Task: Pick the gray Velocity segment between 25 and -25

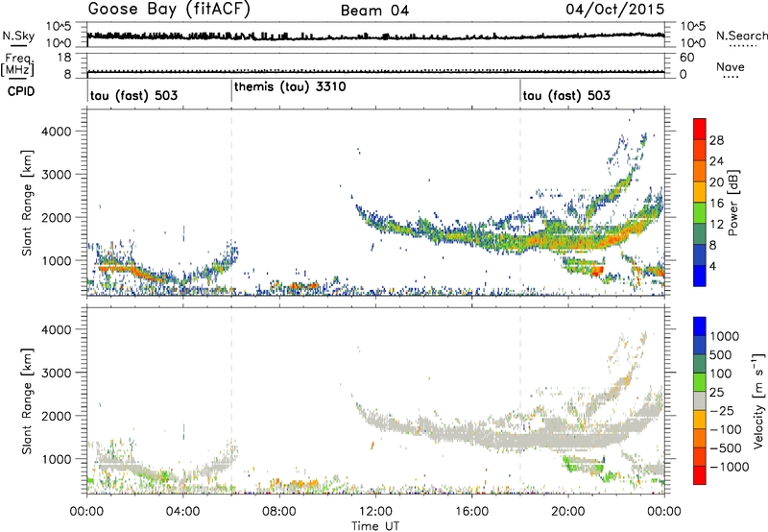Action: [700, 401]
